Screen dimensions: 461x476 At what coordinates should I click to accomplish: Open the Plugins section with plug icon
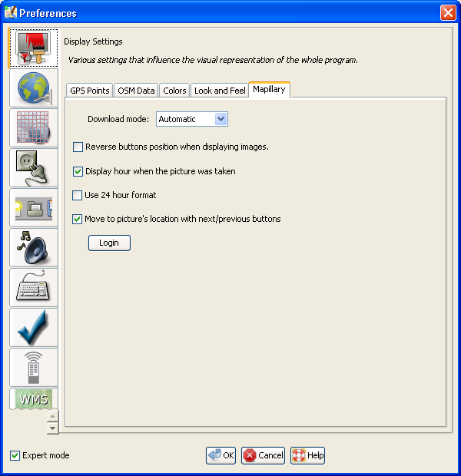[x=32, y=168]
